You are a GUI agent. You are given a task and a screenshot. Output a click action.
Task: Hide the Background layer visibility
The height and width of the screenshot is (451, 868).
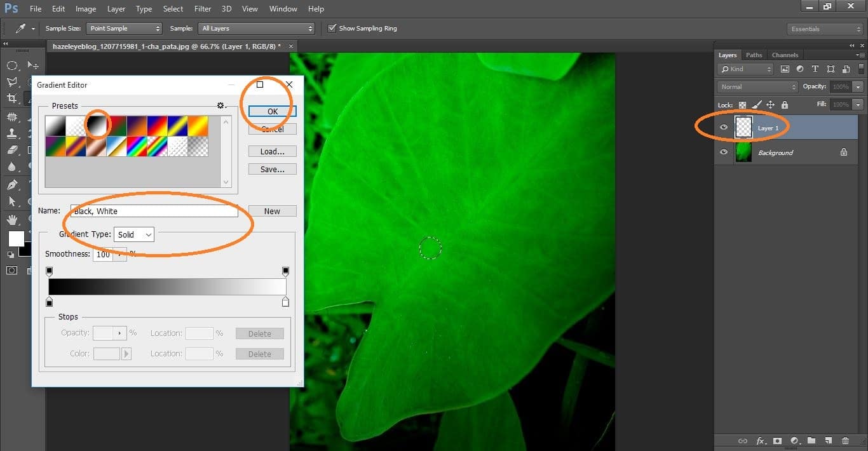click(723, 152)
